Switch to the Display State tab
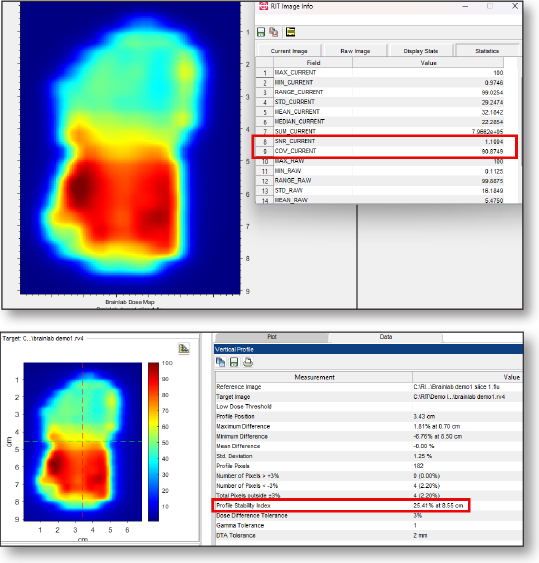The image size is (539, 563). pos(420,51)
